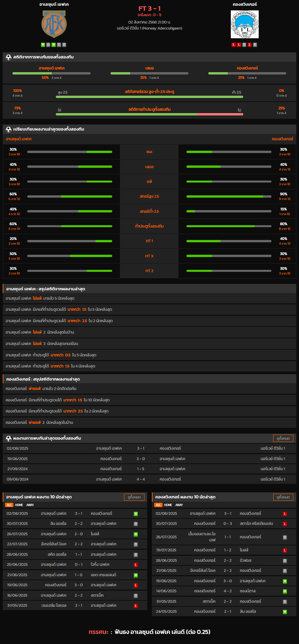Click 'ซองน์ดาล' opponent in Kongsvinger list

coord(248,591)
